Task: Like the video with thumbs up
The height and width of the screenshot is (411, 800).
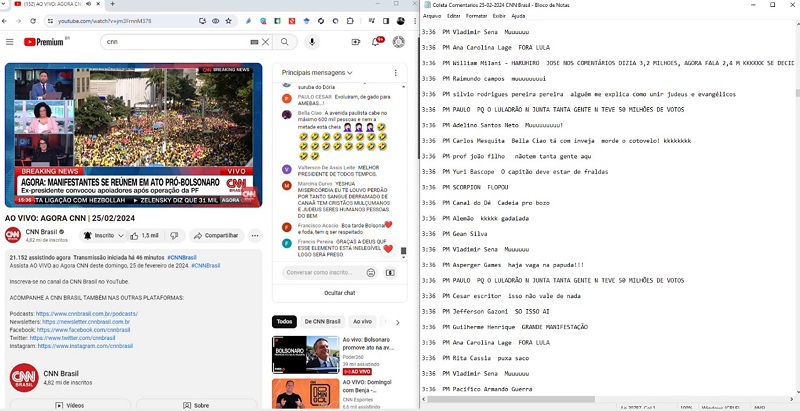Action: coord(144,236)
